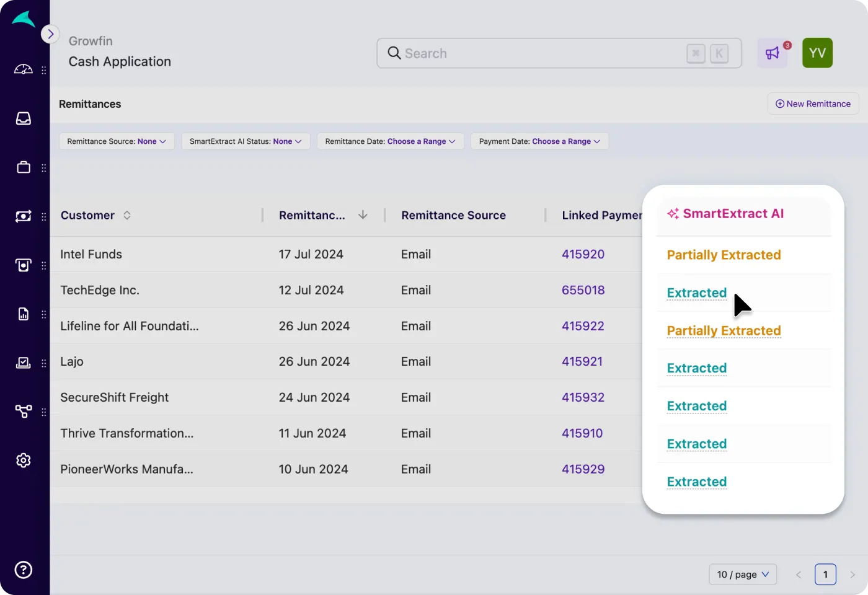This screenshot has height=595, width=868.
Task: Open linked payment 415910
Action: (x=582, y=433)
